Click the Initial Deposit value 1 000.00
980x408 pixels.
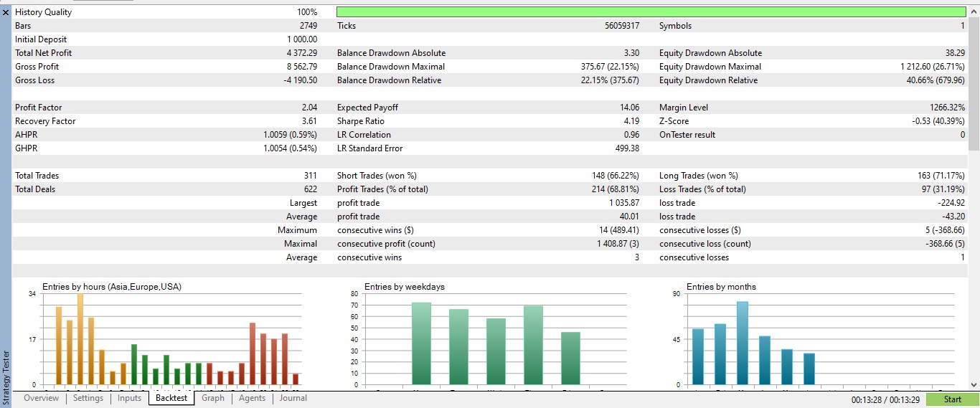point(302,39)
